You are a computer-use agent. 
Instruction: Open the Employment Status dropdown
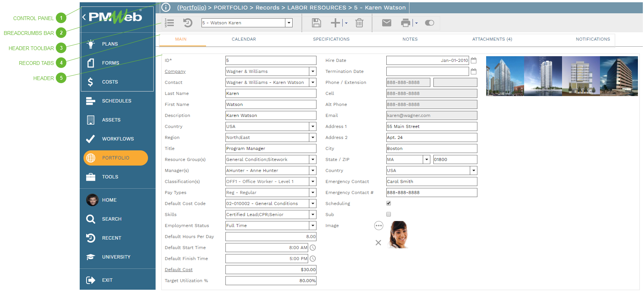coord(313,226)
